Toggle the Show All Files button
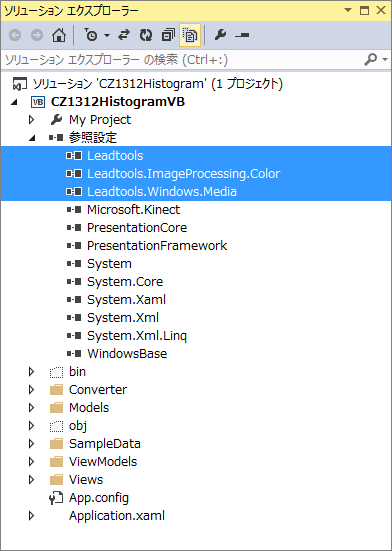Viewport: 392px width, 551px height. (x=190, y=35)
